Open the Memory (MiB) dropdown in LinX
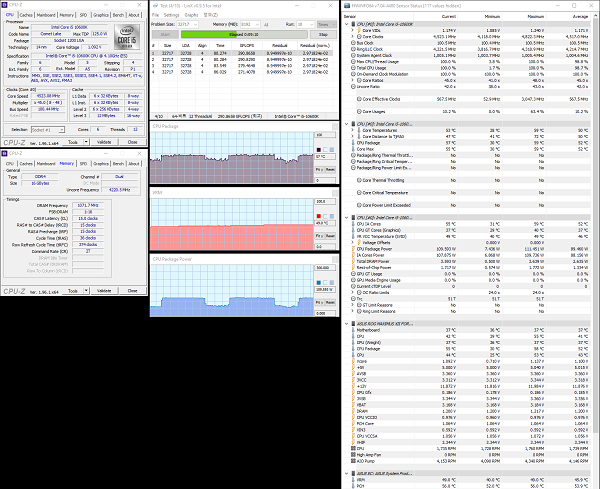 point(257,24)
